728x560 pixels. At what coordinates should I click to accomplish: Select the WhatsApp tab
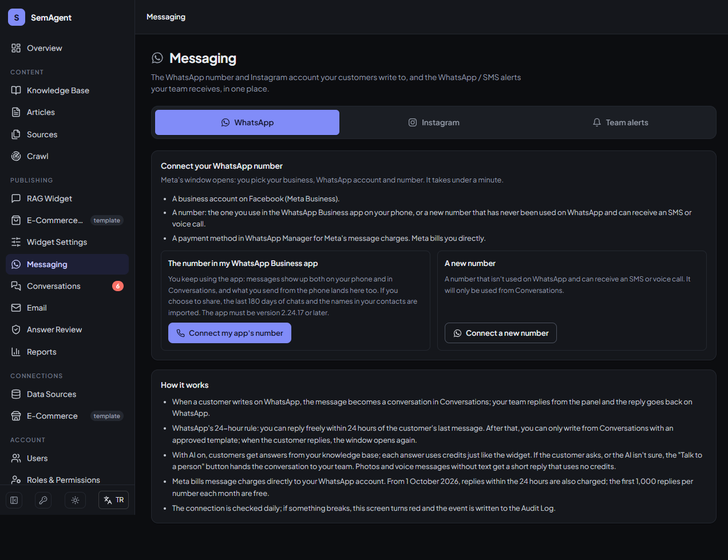pyautogui.click(x=247, y=122)
